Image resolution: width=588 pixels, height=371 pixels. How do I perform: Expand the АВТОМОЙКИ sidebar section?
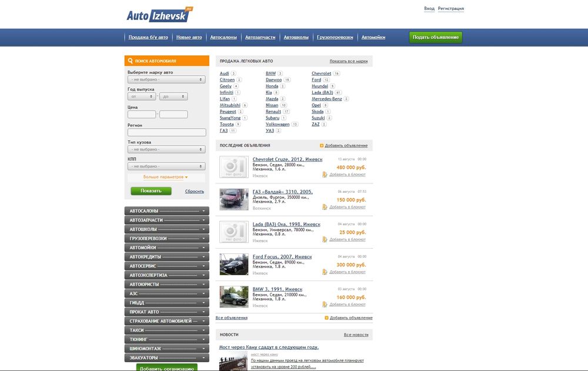(x=167, y=248)
